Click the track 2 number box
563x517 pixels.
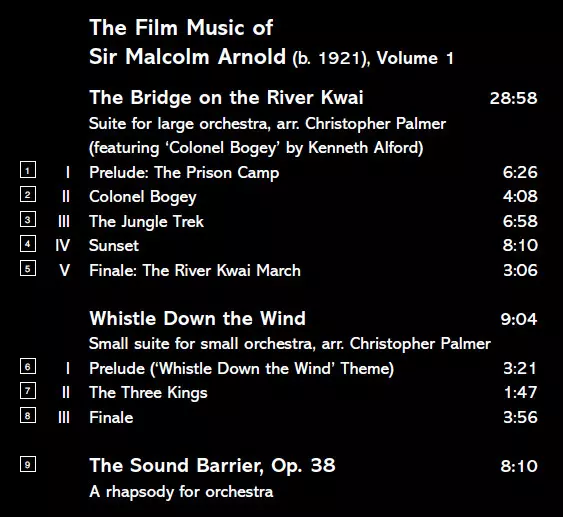(x=28, y=194)
